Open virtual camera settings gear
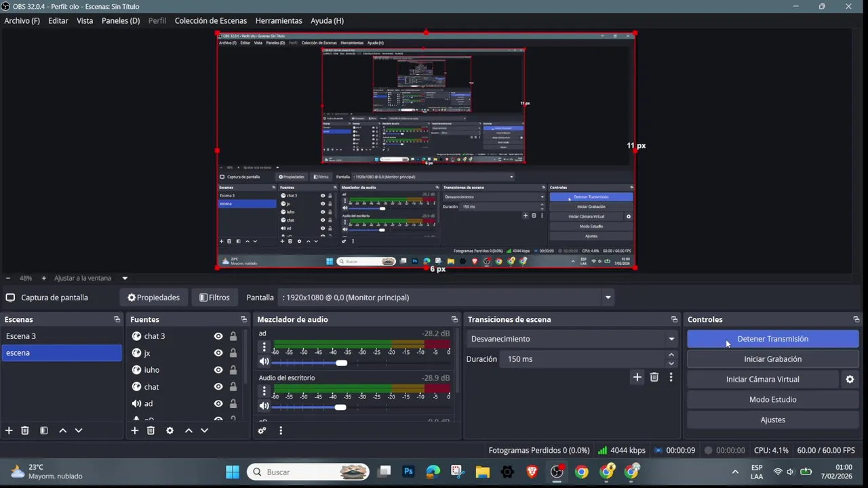The image size is (868, 488). pos(850,380)
